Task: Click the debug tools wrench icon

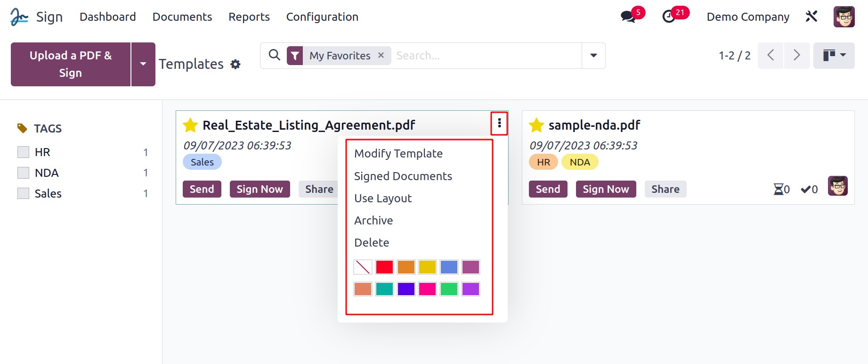Action: pos(811,17)
